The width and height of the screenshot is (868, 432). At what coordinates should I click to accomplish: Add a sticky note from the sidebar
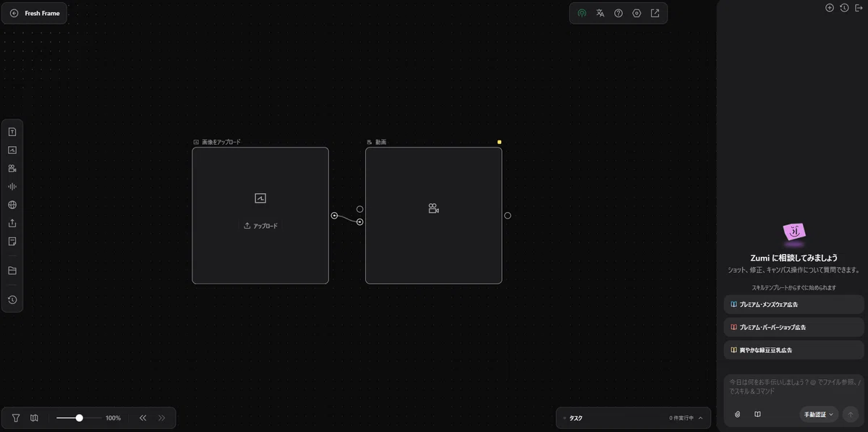point(12,241)
